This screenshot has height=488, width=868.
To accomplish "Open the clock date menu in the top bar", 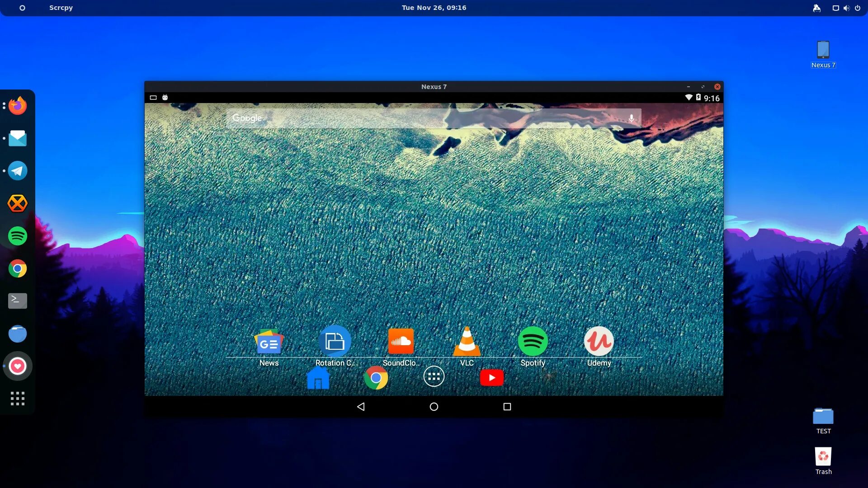I will point(434,8).
